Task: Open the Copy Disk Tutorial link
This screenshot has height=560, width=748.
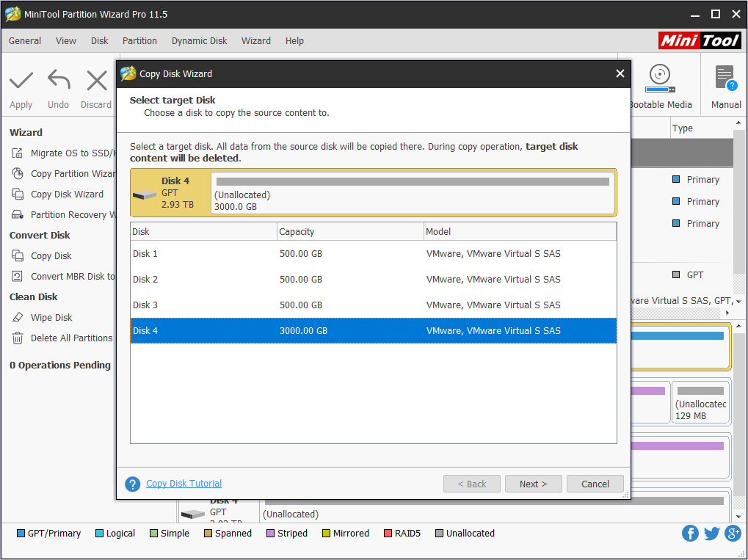Action: tap(184, 483)
